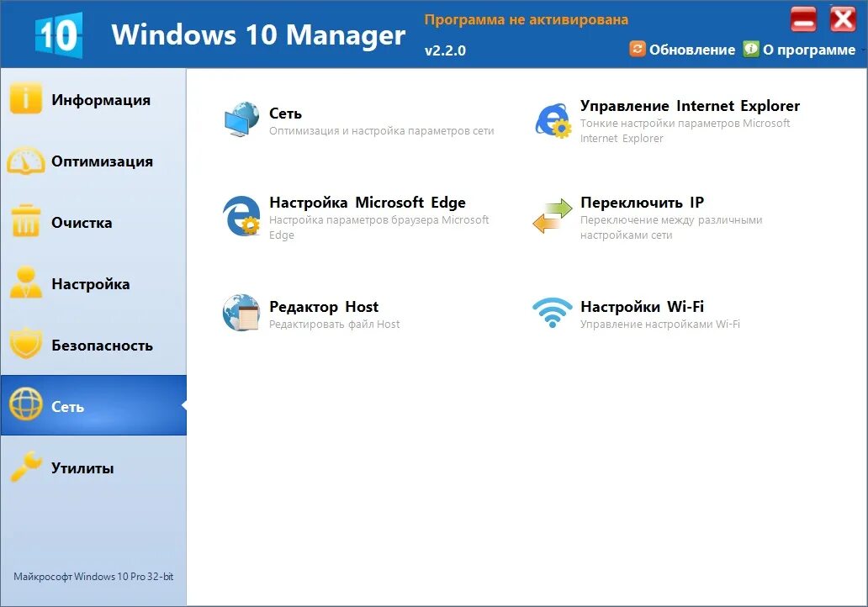Switch to the Настройка section
Screen dimensions: 868x607
(93, 283)
